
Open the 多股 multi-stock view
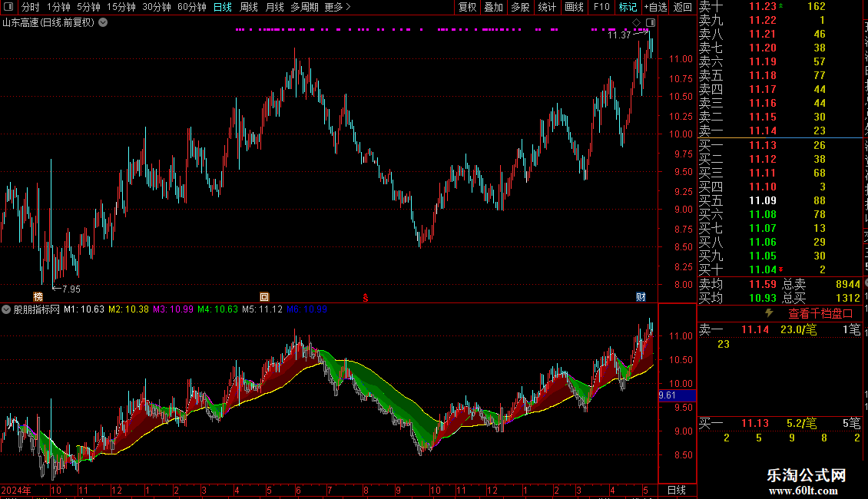coord(520,7)
